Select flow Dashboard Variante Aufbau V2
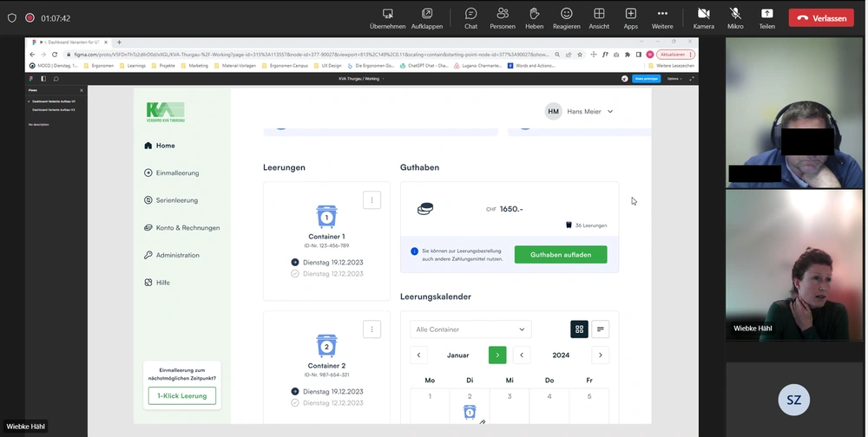This screenshot has height=437, width=868. point(53,109)
